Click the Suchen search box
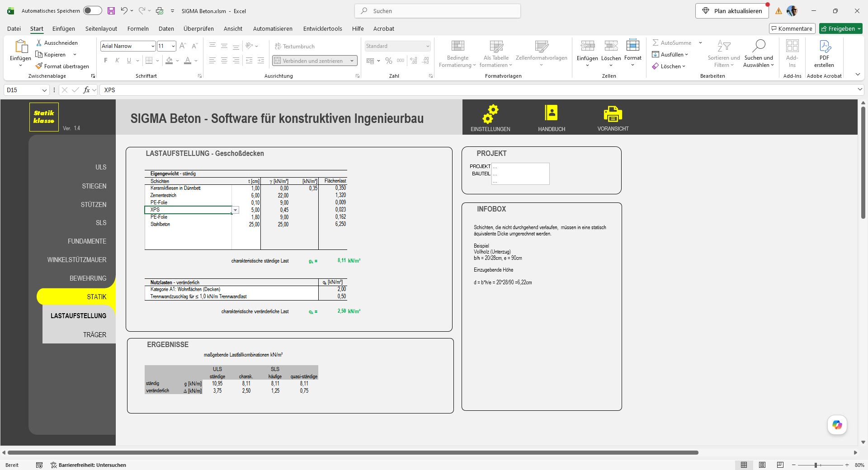The image size is (868, 470). coord(438,11)
